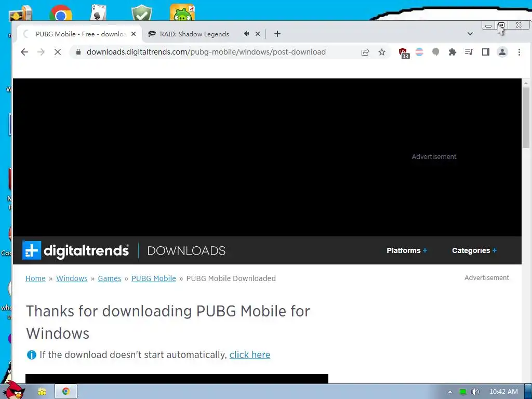The width and height of the screenshot is (532, 399).
Task: Open the Extensions puzzle menu
Action: [453, 52]
